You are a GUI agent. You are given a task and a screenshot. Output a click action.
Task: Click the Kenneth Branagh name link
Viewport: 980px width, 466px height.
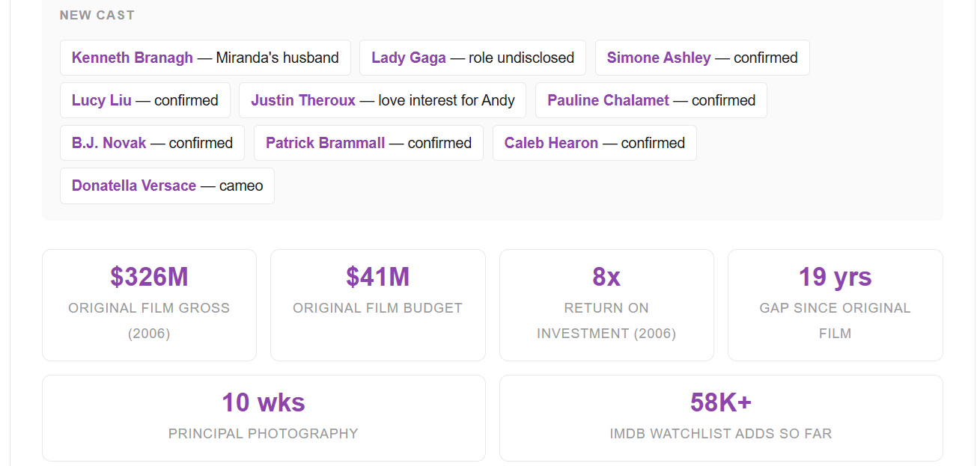point(133,58)
